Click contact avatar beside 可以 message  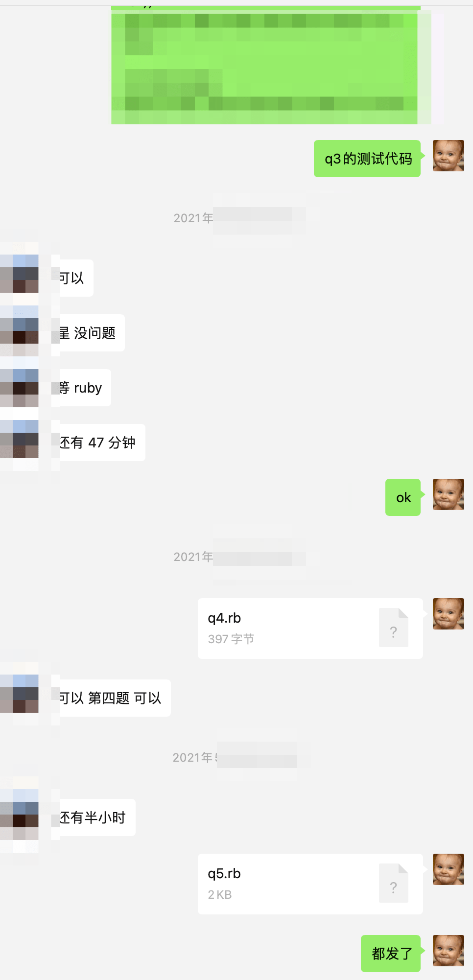(x=20, y=273)
